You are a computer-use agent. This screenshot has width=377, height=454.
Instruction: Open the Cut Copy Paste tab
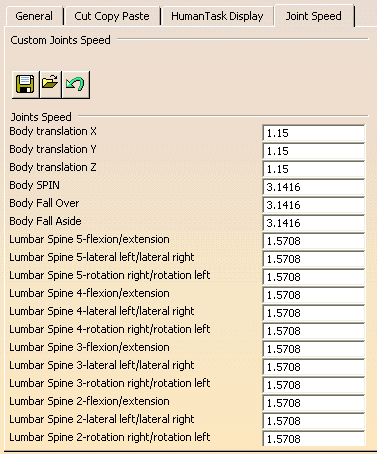[x=112, y=16]
